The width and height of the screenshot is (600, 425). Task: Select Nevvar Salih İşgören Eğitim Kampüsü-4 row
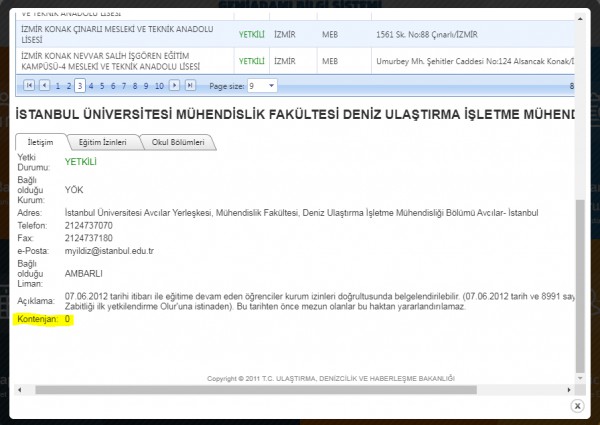[295, 61]
